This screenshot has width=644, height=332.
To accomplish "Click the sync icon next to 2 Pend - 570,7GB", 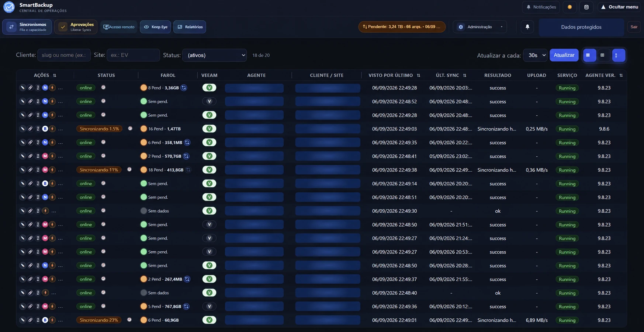I will [186, 156].
